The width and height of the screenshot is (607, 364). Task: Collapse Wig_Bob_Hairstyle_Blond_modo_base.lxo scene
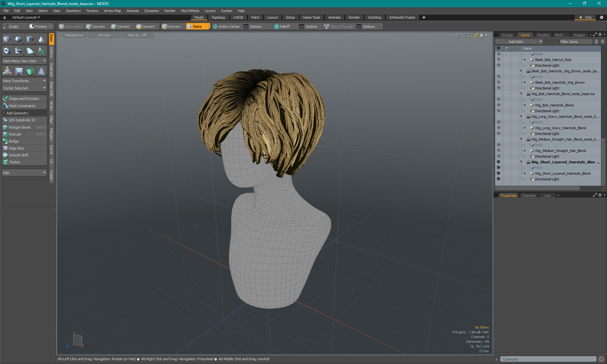point(521,94)
